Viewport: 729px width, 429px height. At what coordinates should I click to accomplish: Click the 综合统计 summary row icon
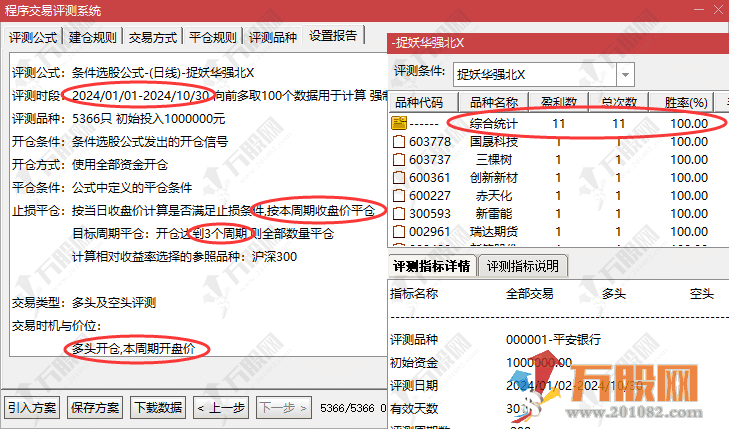(x=400, y=123)
